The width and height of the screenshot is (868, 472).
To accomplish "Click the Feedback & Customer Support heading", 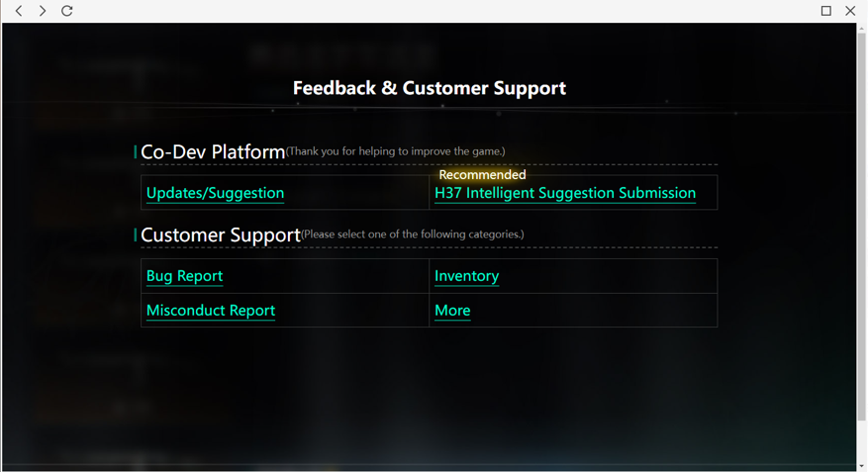I will click(430, 88).
